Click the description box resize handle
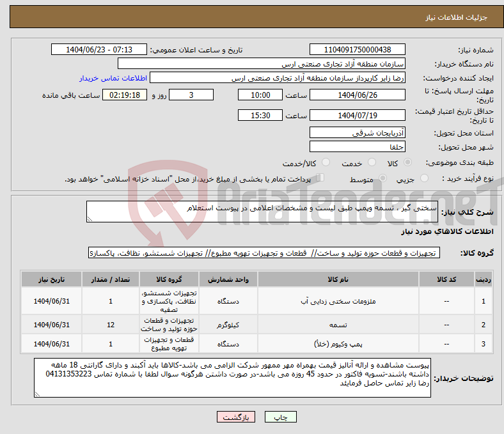 [x=90, y=219]
